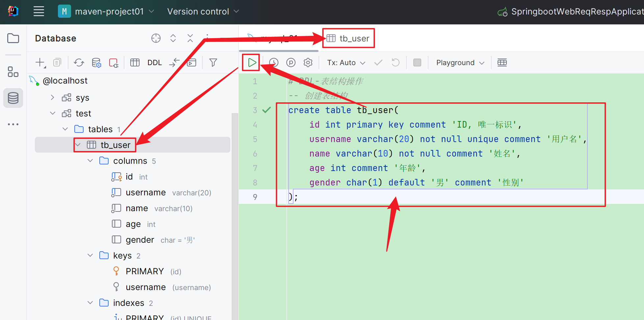This screenshot has width=644, height=320.
Task: Click the green checkmark beside line 3
Action: pyautogui.click(x=267, y=110)
